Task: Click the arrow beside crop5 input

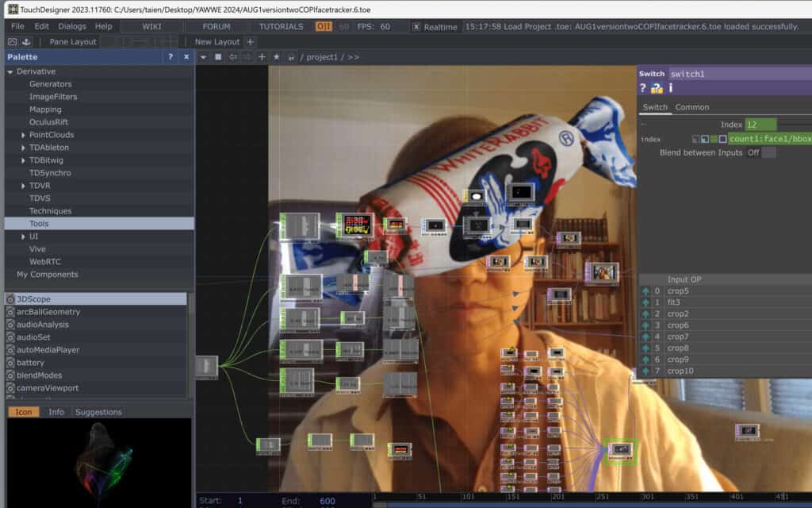Action: click(x=645, y=291)
